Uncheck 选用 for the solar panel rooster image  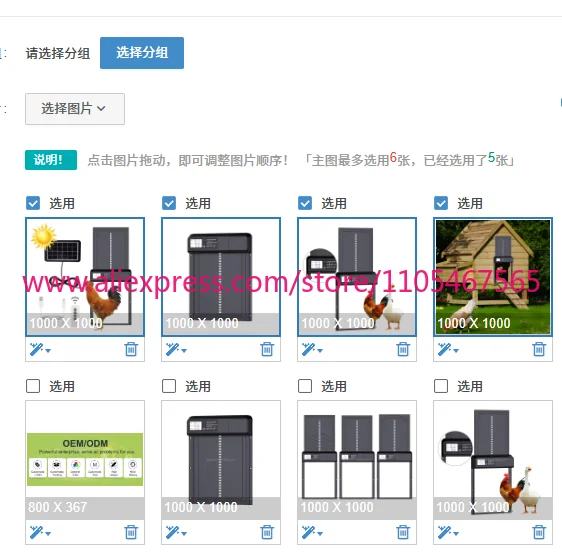(33, 203)
